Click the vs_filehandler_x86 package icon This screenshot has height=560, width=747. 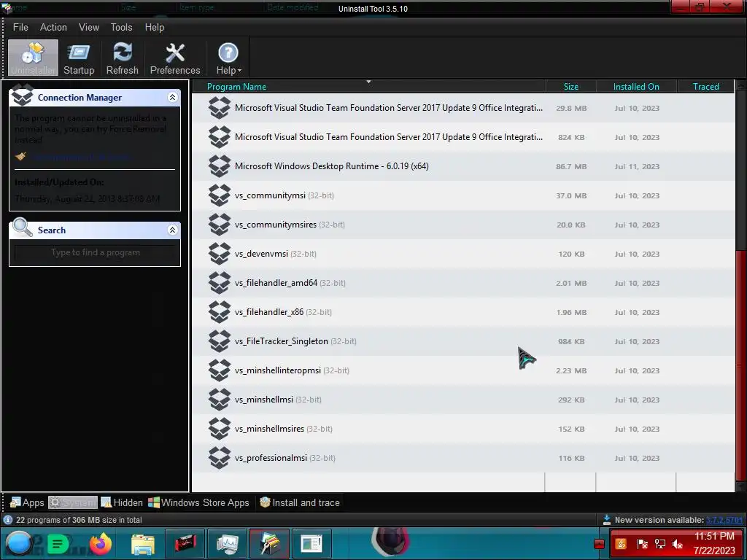pyautogui.click(x=220, y=312)
